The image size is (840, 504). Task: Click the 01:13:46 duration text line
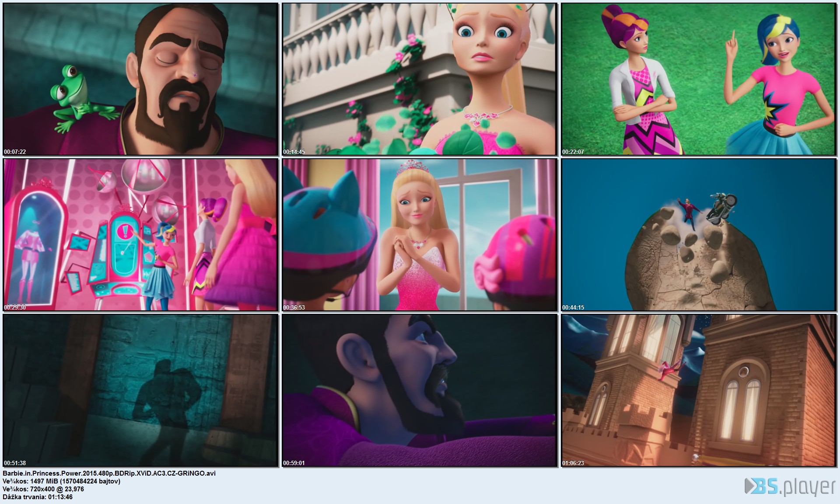pos(38,497)
